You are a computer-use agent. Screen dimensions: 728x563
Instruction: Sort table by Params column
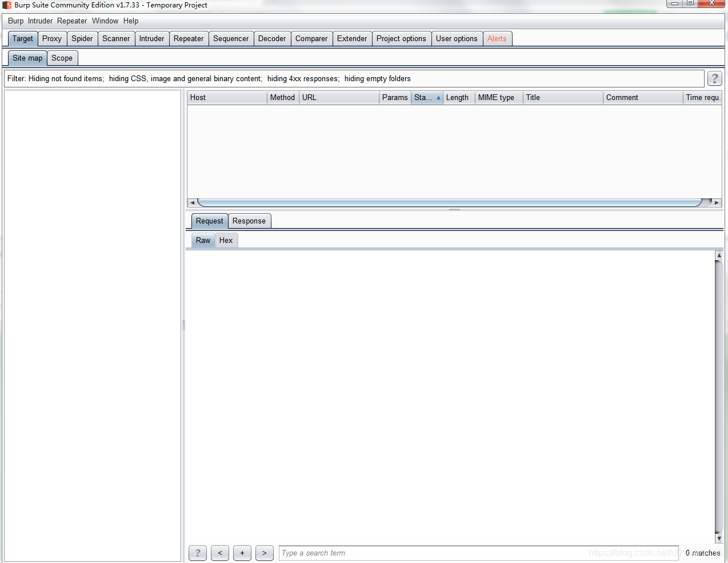395,98
